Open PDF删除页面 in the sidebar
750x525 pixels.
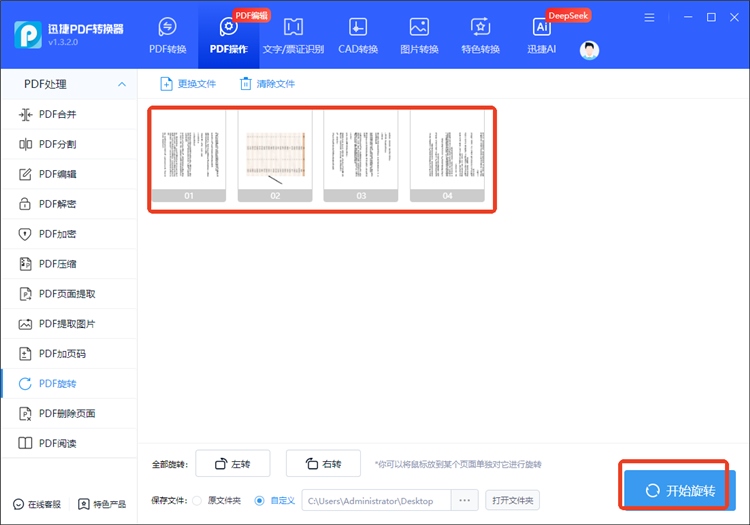pos(69,414)
